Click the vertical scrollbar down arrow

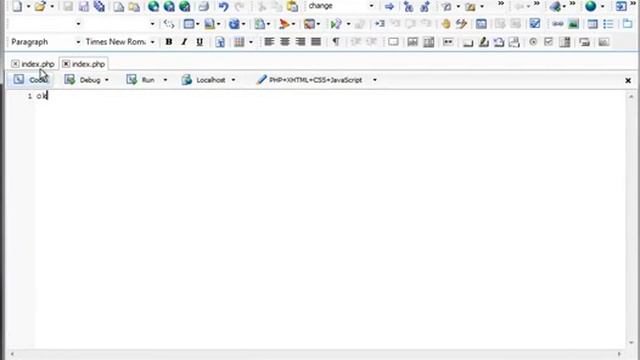pos(631,343)
